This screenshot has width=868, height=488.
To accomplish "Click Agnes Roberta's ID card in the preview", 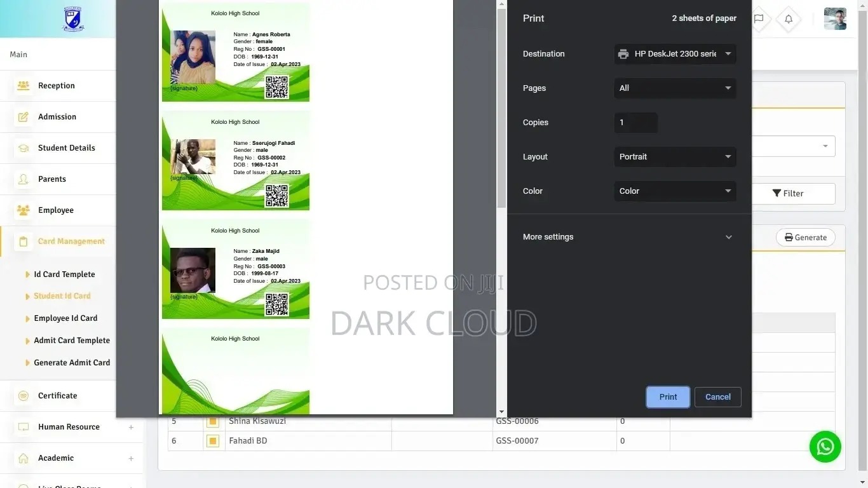I will point(236,52).
